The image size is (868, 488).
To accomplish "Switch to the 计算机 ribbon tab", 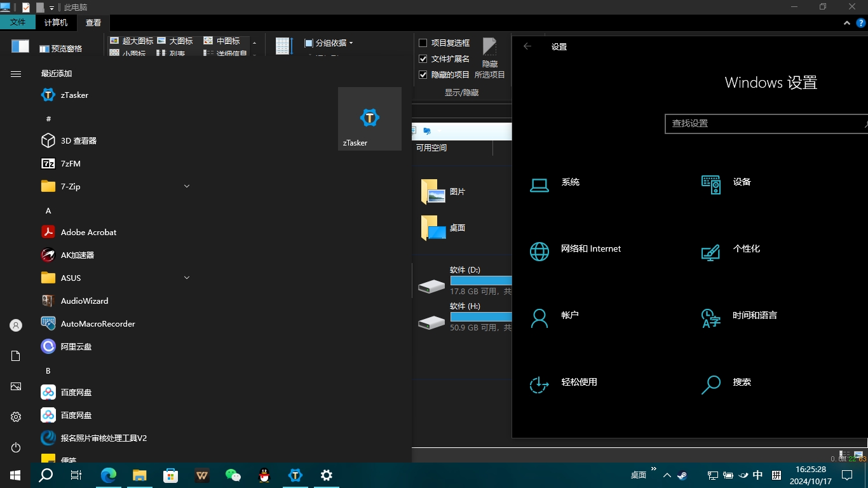I will (56, 22).
